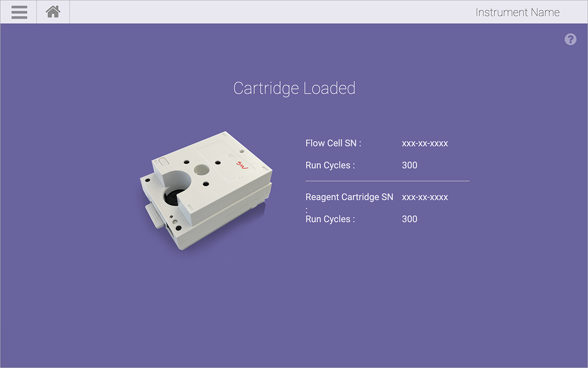Go to the Home screen
This screenshot has height=368, width=588.
click(53, 12)
